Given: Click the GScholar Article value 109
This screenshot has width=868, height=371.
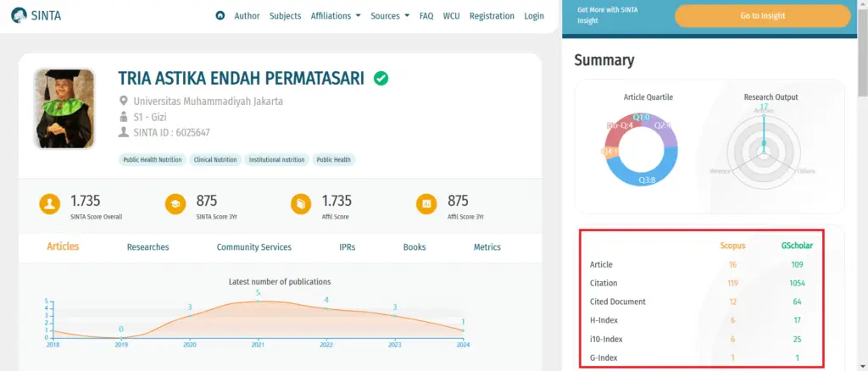Looking at the screenshot, I should (797, 264).
